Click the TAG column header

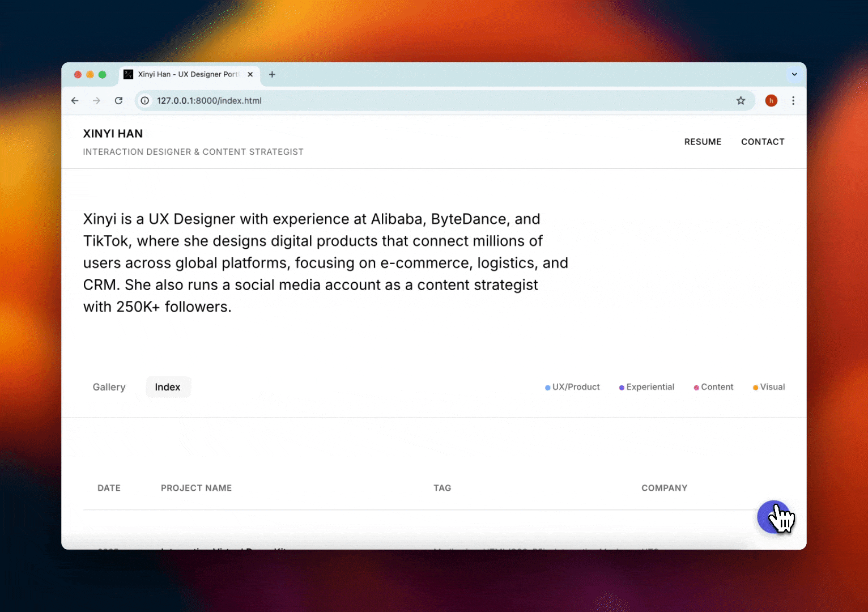[442, 488]
